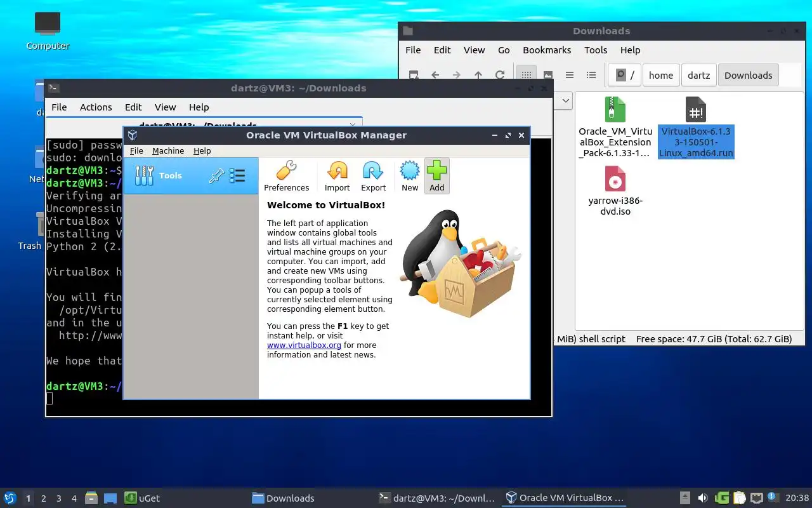Click the Oracle VM VirtualBox taskbar button
Viewport: 812px width, 508px height.
(x=565, y=498)
